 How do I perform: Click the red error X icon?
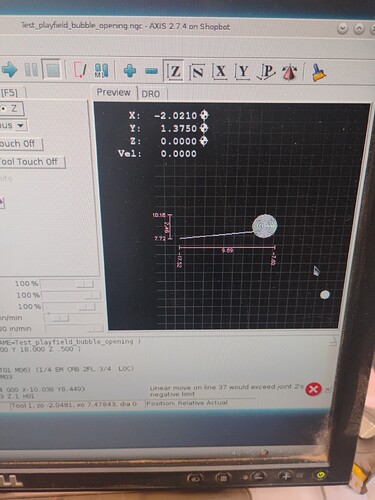pyautogui.click(x=313, y=389)
